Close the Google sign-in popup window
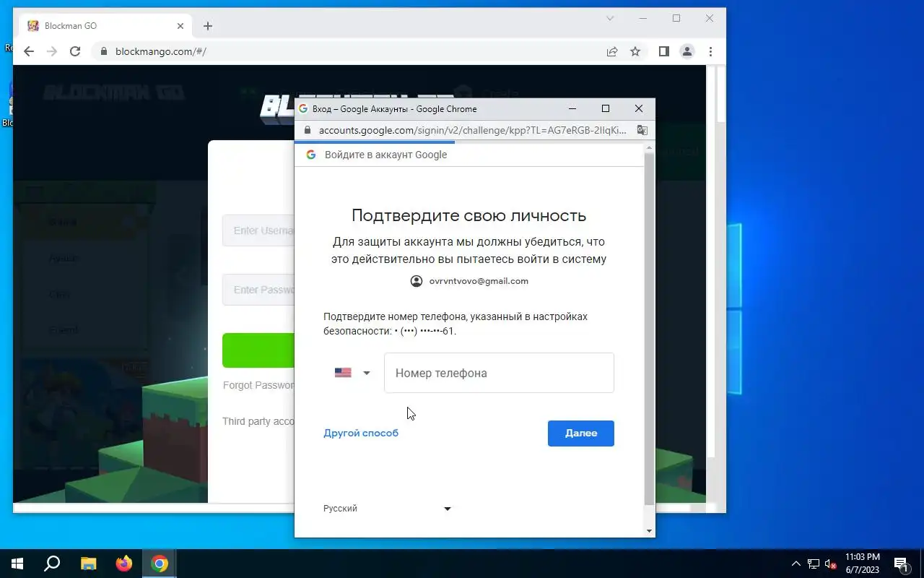This screenshot has width=924, height=578. (x=639, y=108)
